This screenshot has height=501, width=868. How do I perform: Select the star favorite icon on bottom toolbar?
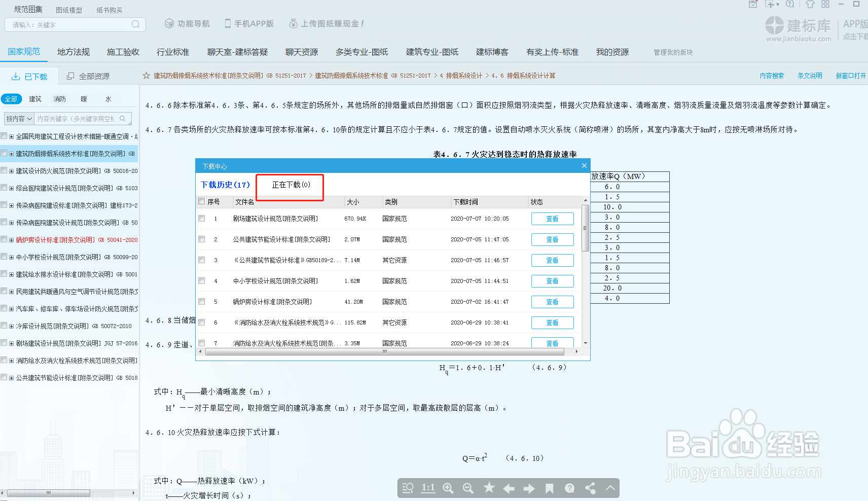489,488
